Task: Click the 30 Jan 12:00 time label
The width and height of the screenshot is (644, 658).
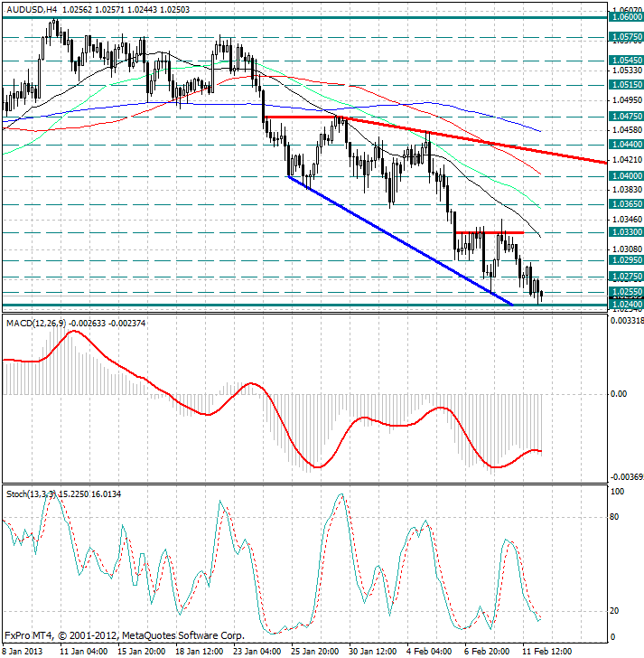Action: 372,651
